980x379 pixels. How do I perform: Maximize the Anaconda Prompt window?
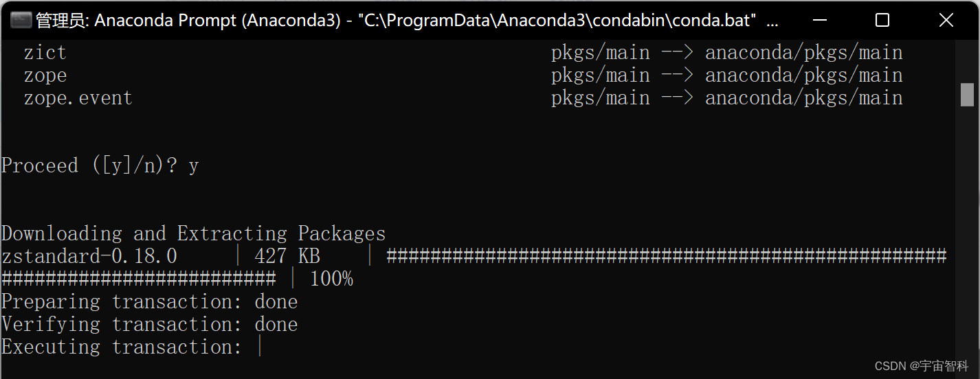click(882, 20)
